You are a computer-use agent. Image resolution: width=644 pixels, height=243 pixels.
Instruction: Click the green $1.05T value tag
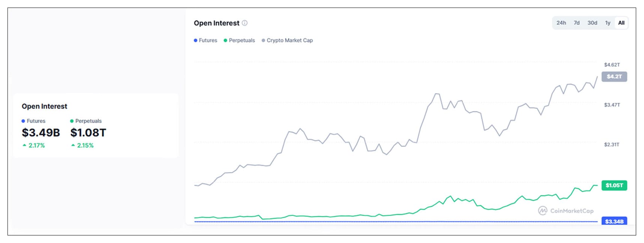[x=614, y=185]
